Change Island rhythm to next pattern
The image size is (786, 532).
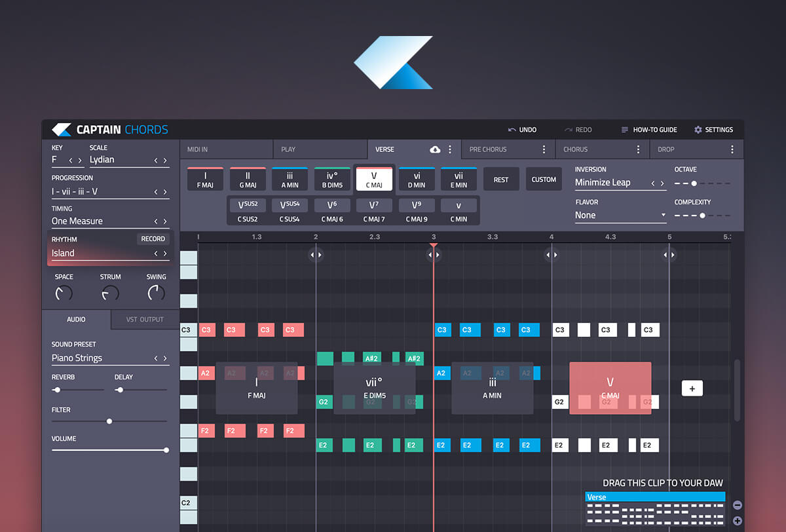165,254
